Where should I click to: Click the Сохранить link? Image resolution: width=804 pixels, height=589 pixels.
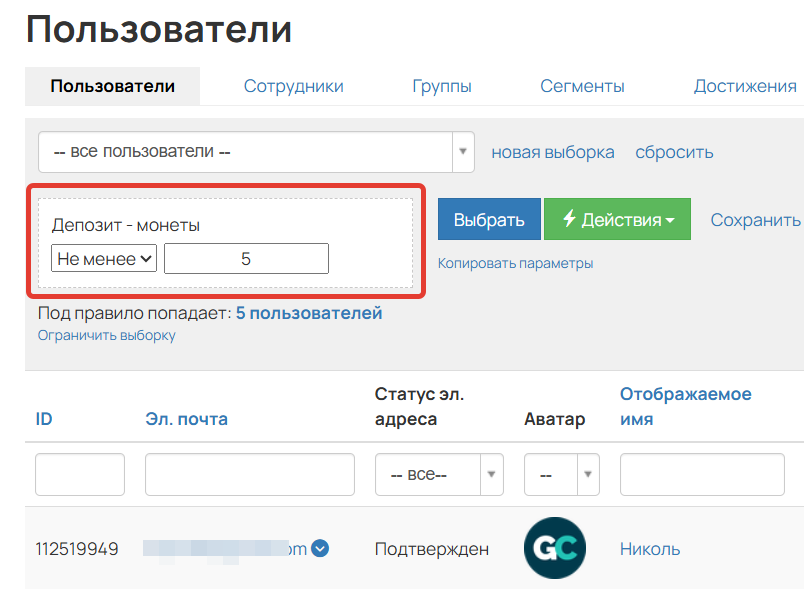tap(755, 219)
